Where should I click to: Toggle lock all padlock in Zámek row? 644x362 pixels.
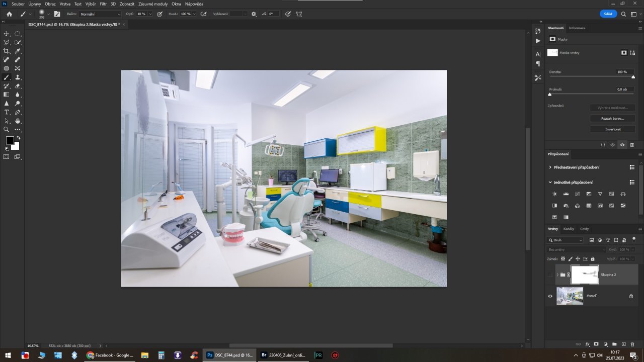[x=594, y=258]
